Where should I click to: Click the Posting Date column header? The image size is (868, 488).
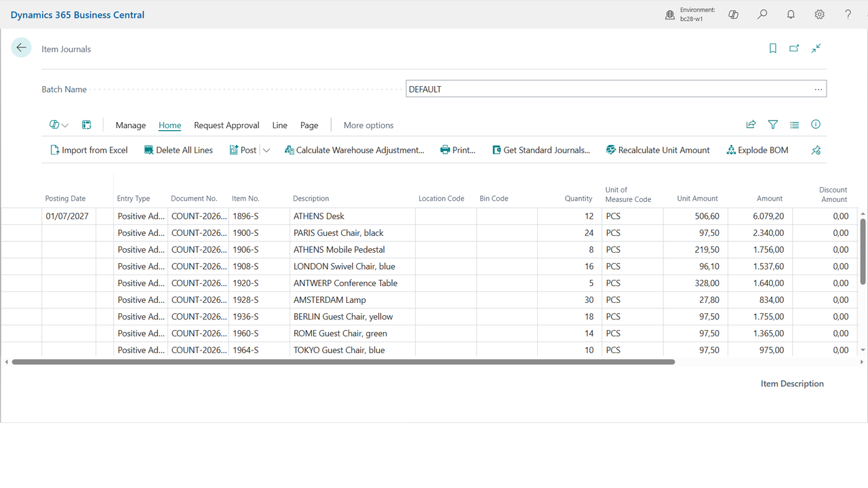(x=65, y=199)
